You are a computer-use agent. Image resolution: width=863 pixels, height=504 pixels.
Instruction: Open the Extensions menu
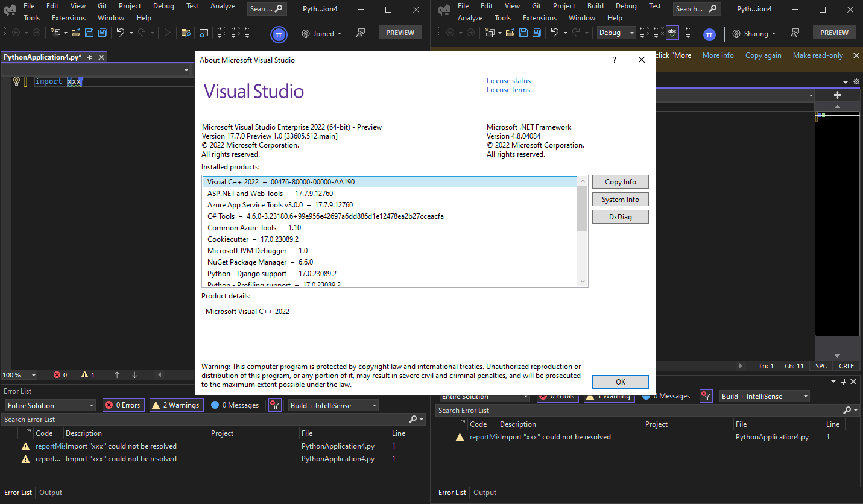(68, 17)
